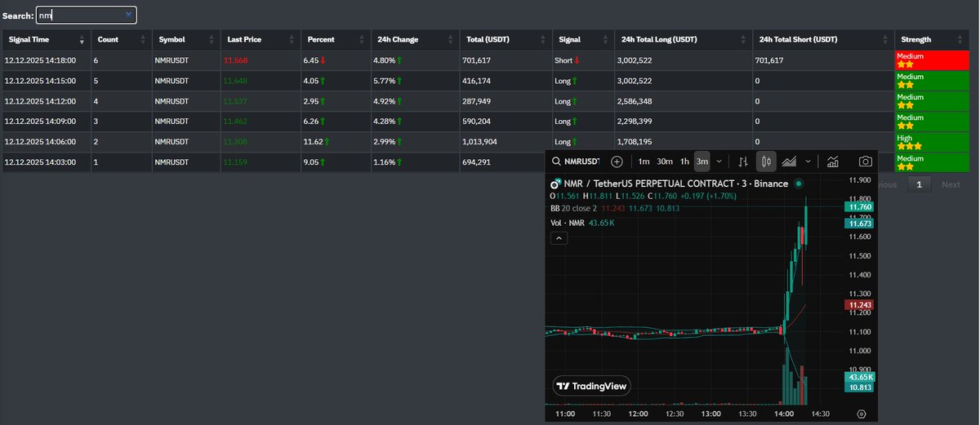Click the Short signal cell
The width and height of the screenshot is (980, 425).
[x=583, y=60]
